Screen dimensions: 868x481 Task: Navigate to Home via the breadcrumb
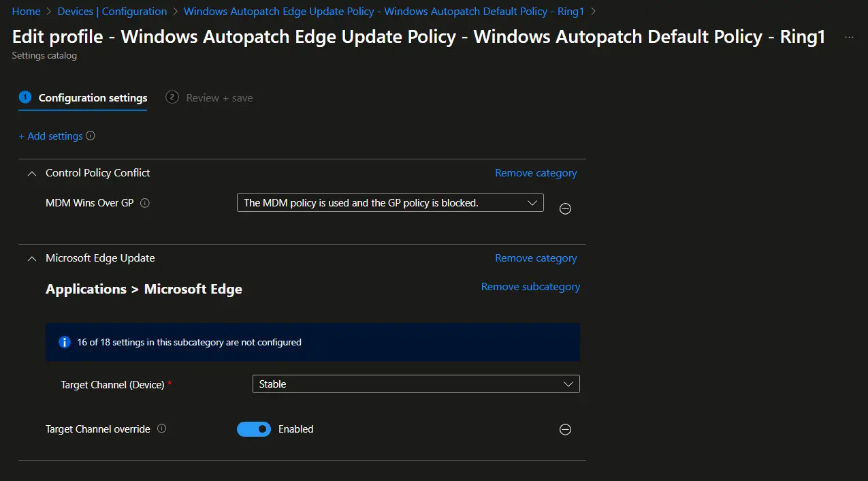26,11
